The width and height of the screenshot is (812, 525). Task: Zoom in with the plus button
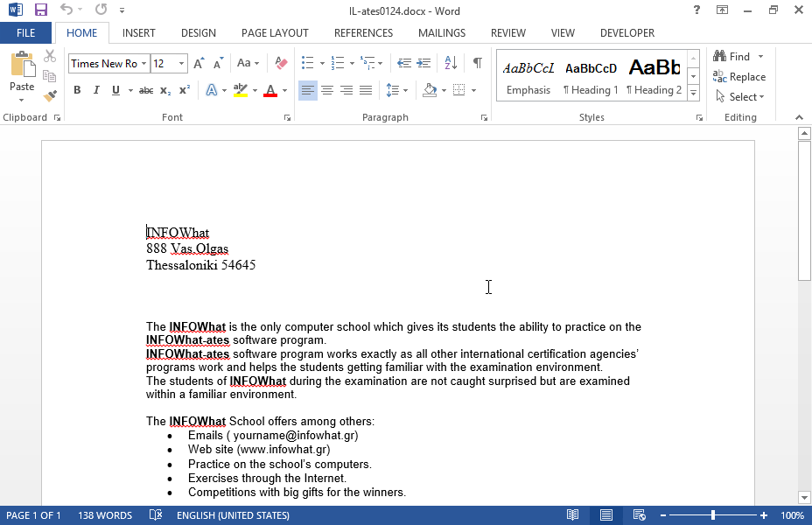point(764,515)
